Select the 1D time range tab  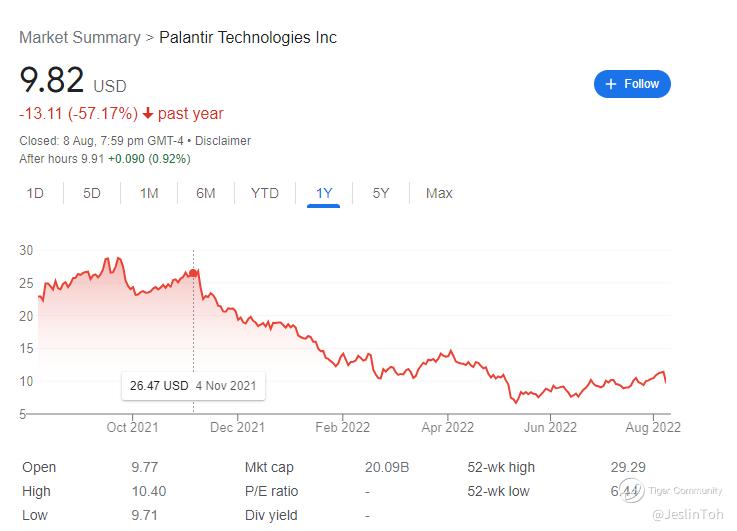(35, 193)
